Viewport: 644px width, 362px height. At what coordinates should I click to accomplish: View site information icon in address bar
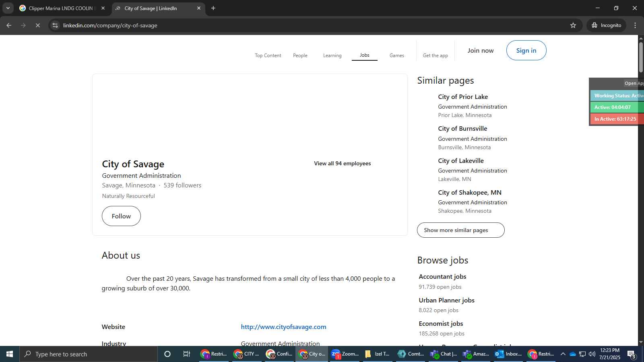(x=55, y=25)
